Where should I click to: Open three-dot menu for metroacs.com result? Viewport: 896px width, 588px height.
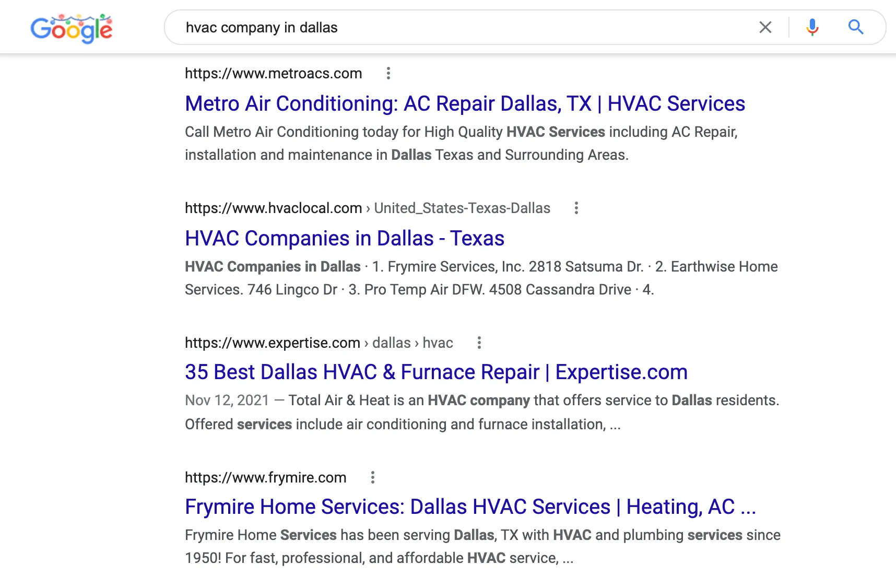click(x=388, y=74)
